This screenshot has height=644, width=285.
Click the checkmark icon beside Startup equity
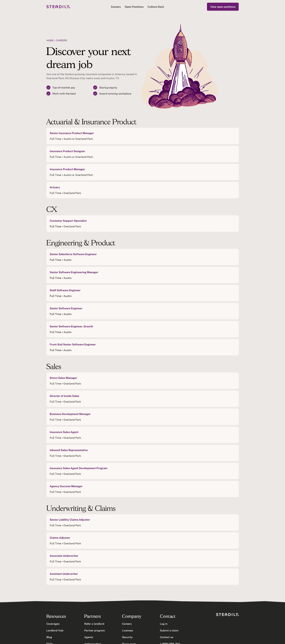[95, 87]
